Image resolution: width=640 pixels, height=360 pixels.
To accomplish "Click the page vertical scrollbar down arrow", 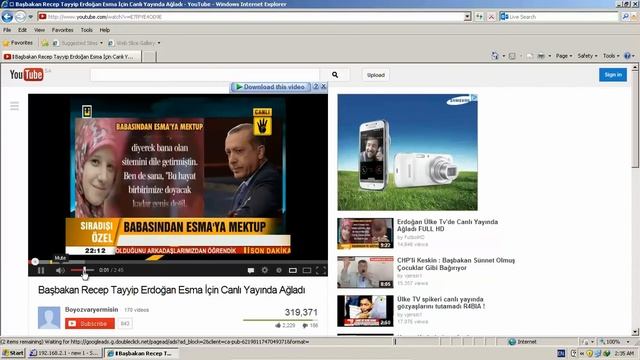I will 635,332.
